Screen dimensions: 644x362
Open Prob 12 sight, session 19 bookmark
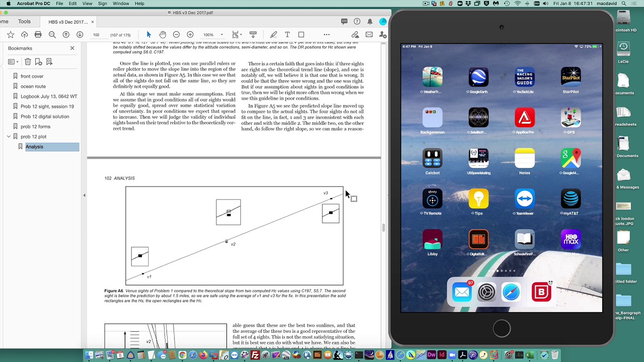(x=47, y=107)
